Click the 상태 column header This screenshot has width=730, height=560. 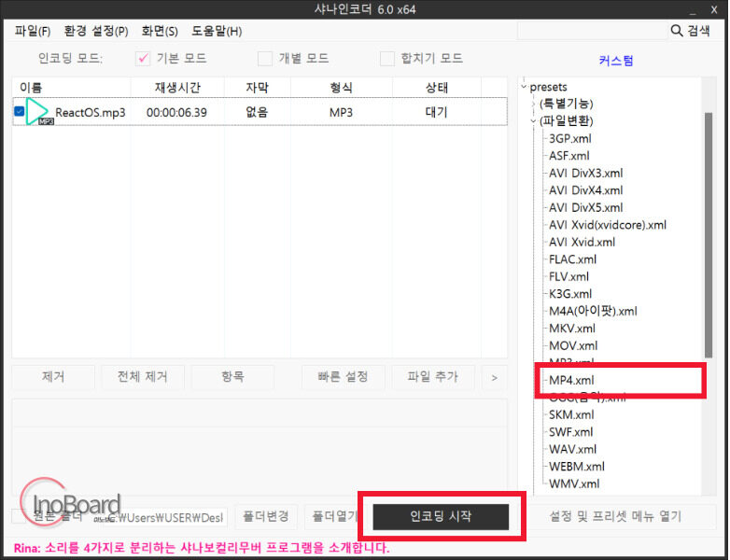click(x=437, y=88)
